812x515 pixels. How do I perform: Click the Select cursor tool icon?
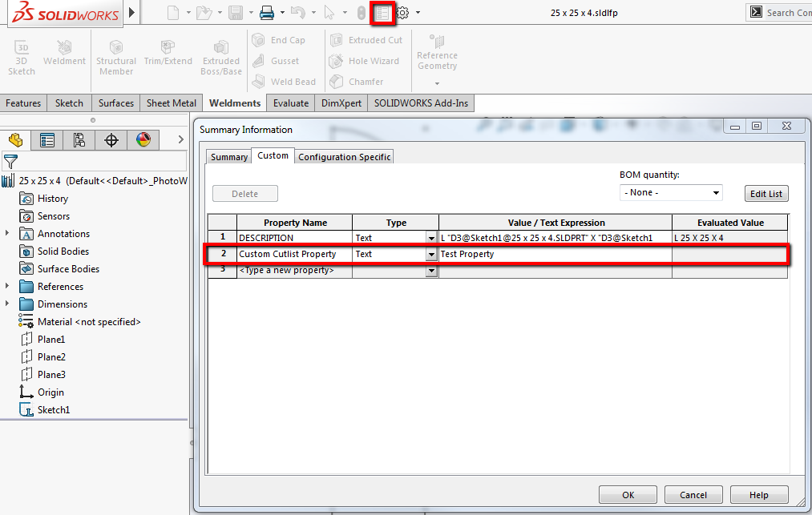click(329, 13)
